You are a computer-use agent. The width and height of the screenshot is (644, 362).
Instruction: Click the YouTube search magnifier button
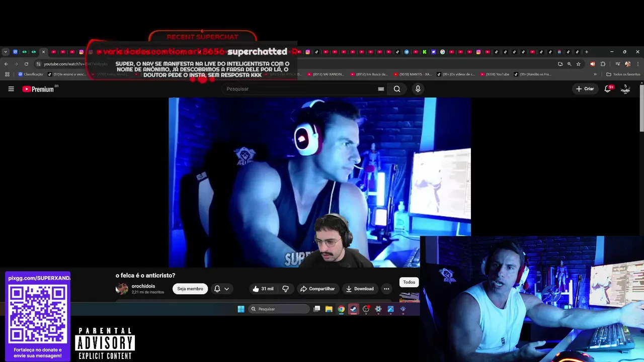(397, 89)
